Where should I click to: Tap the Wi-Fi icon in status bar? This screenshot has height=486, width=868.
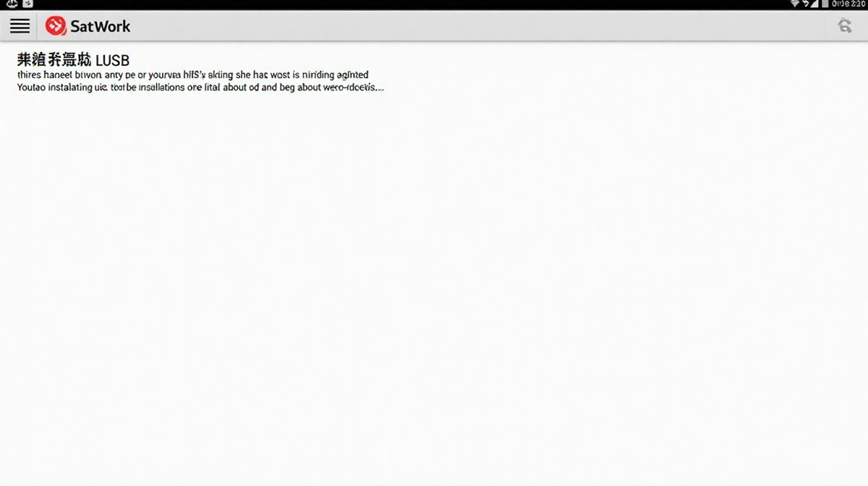tap(795, 4)
